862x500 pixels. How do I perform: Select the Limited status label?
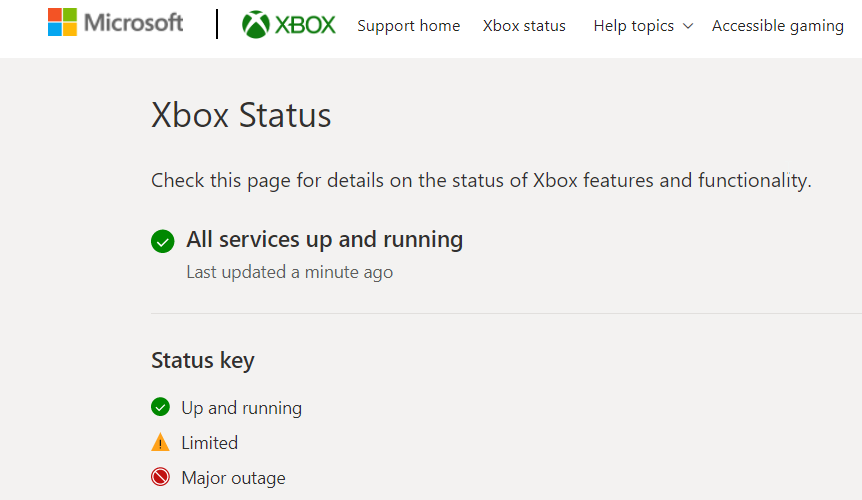[x=209, y=442]
